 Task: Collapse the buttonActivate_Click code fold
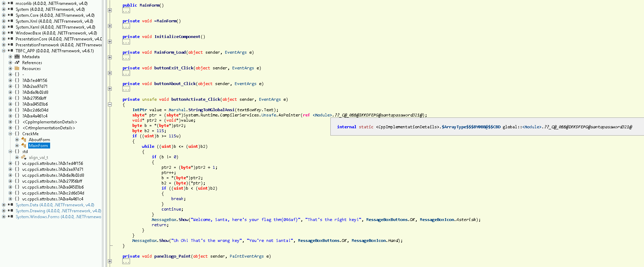(110, 104)
